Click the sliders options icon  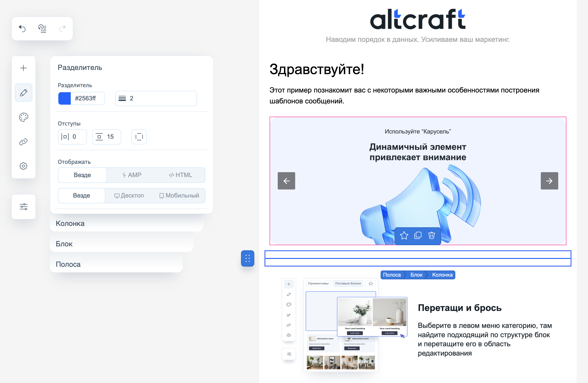click(23, 207)
